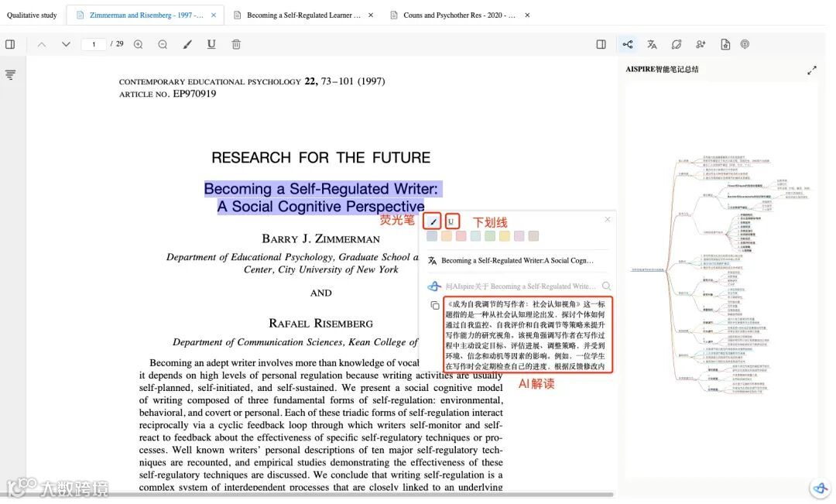Select underline U button in selection popup
The height and width of the screenshot is (504, 836).
(451, 221)
